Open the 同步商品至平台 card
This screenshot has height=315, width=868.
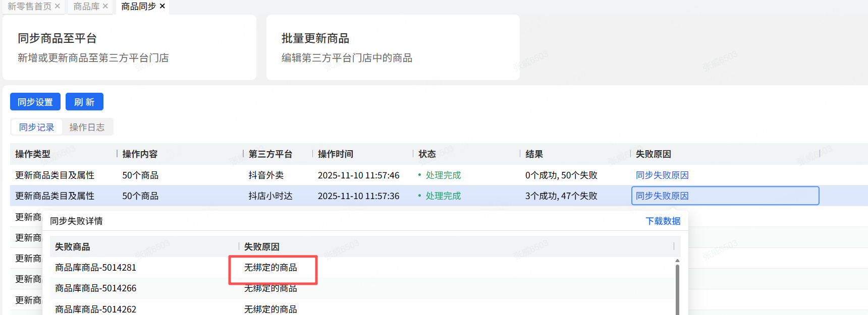(x=129, y=47)
